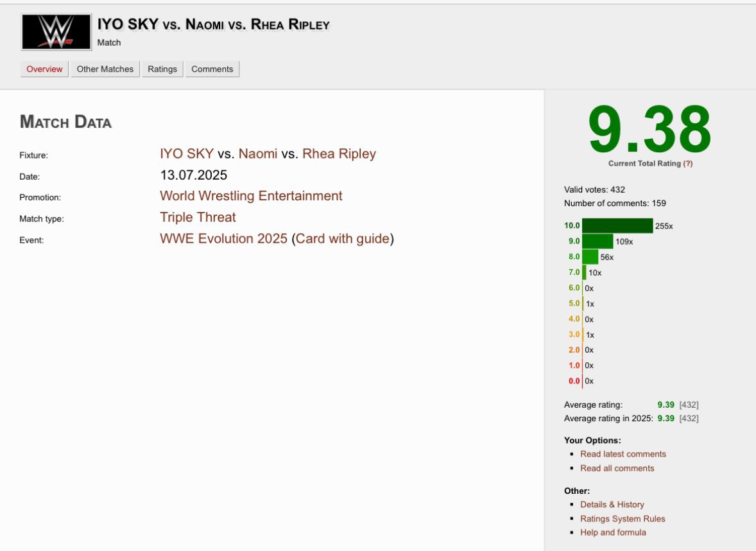Click the 0.0 rating label
Screen dimensions: 756x551
(574, 381)
